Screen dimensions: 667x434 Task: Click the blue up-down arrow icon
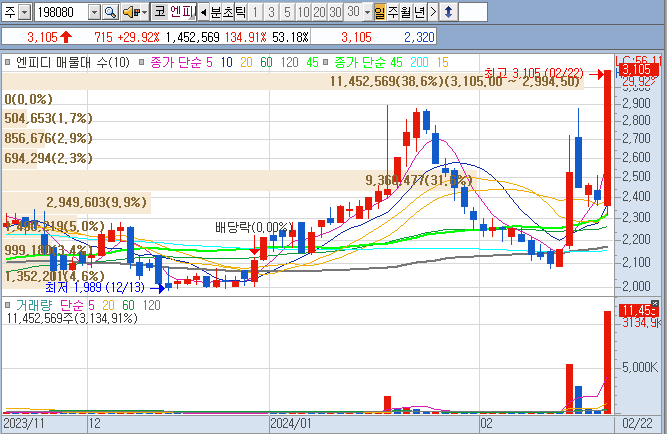[x=448, y=12]
